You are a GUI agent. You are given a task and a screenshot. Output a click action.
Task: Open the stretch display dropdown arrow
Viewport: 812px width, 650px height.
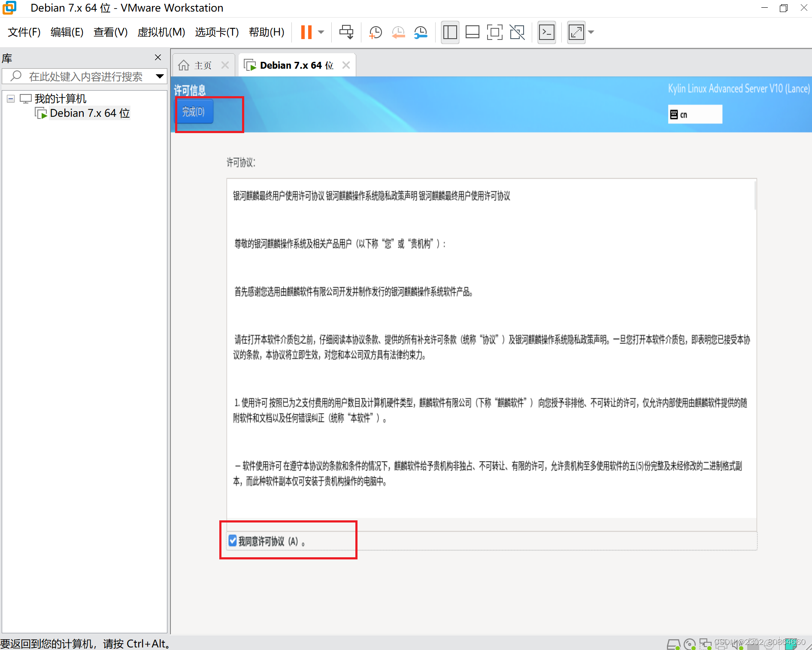[591, 32]
